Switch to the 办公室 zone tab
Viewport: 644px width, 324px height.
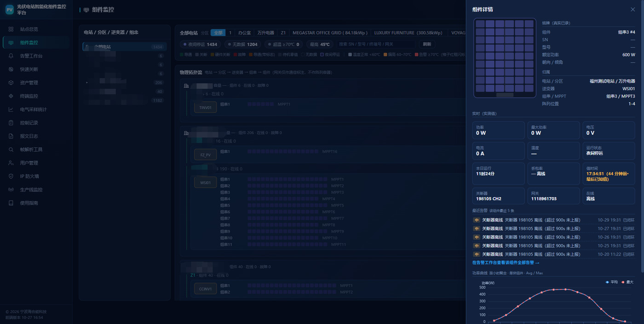pyautogui.click(x=244, y=33)
